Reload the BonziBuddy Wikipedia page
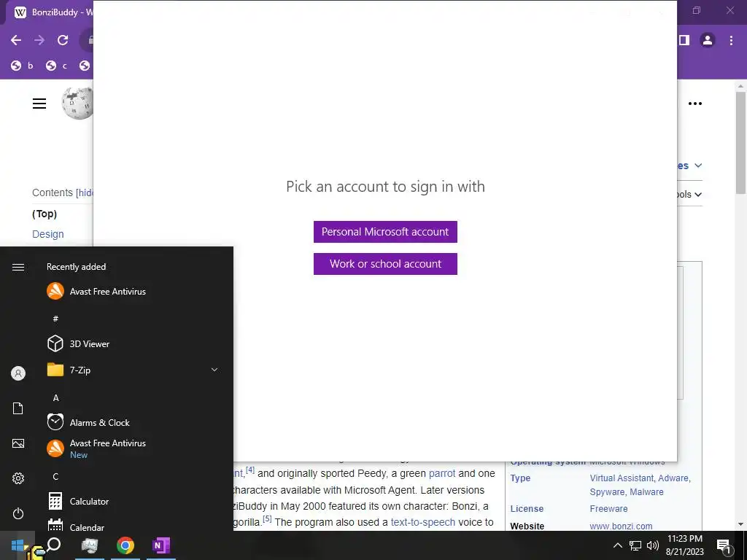The width and height of the screenshot is (747, 560). pos(63,40)
